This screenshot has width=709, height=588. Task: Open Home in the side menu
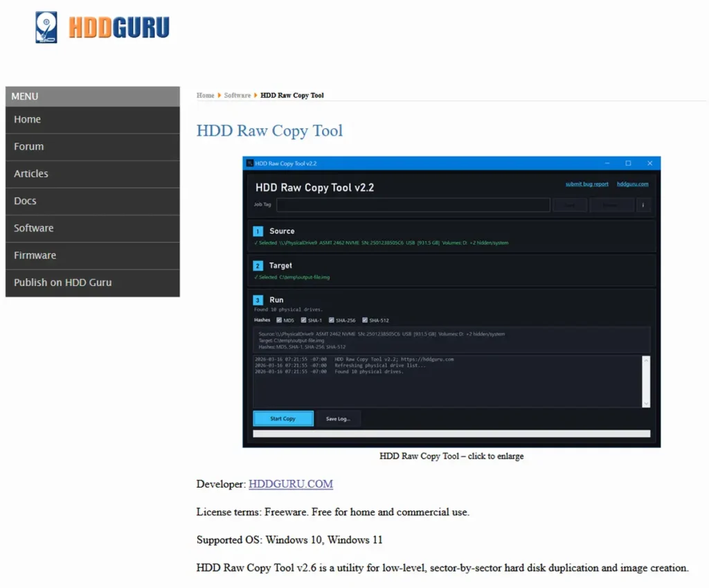pos(92,119)
